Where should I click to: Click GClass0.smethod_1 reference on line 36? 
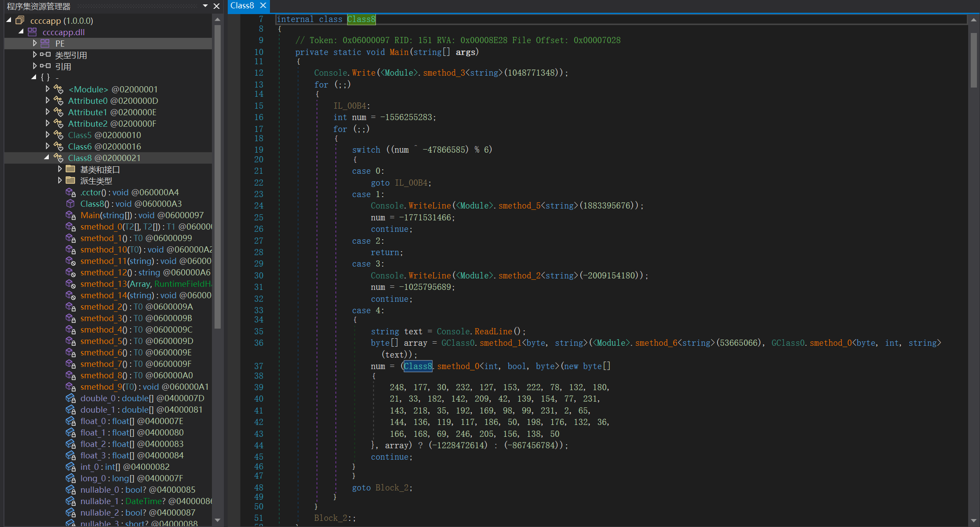pyautogui.click(x=481, y=343)
